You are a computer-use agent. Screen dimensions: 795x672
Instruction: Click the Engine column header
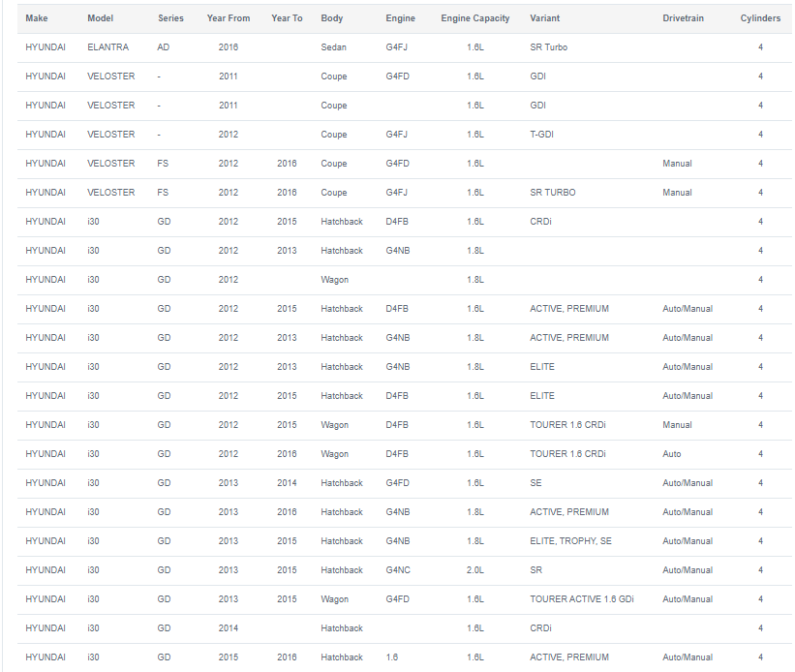tap(400, 18)
